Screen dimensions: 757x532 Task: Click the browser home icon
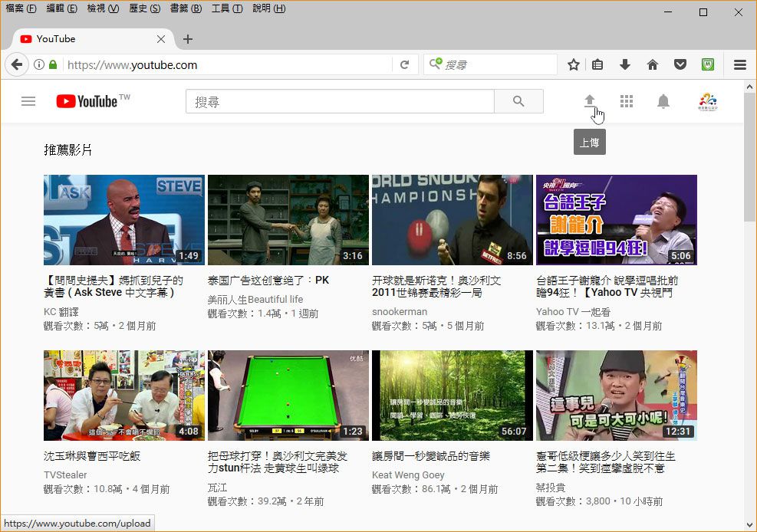[652, 64]
